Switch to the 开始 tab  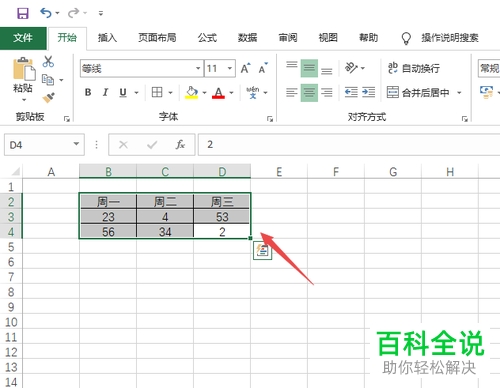pyautogui.click(x=67, y=38)
